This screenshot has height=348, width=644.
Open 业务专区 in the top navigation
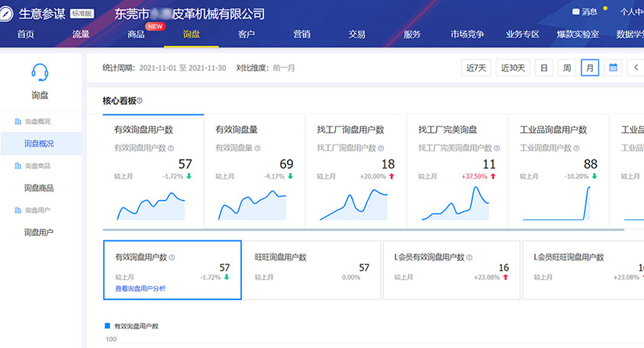[x=523, y=34]
